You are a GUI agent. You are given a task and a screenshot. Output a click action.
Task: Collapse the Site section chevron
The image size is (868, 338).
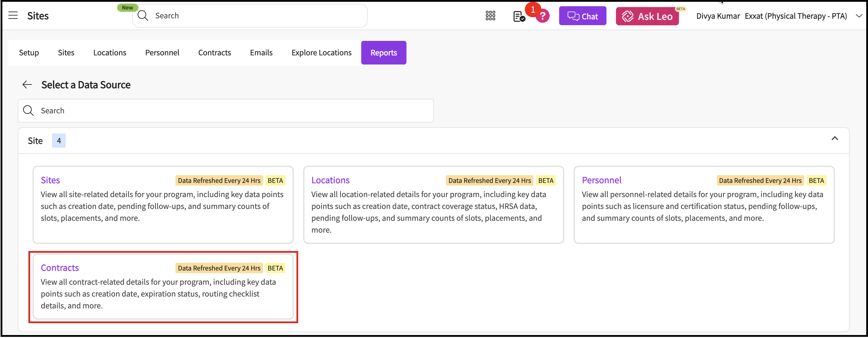click(x=834, y=139)
